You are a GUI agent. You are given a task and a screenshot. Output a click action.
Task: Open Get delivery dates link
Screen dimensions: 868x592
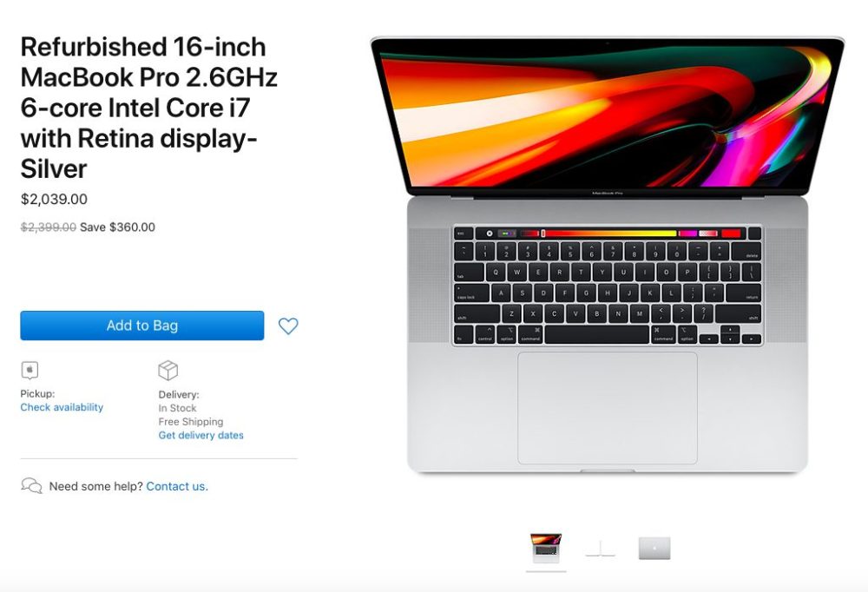(x=201, y=435)
